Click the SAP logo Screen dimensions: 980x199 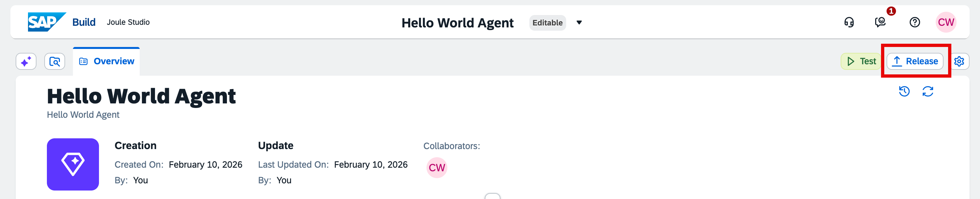click(47, 22)
